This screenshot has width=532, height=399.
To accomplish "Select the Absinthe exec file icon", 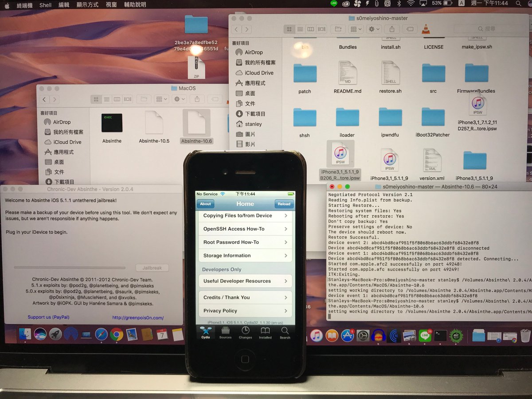I will point(112,123).
